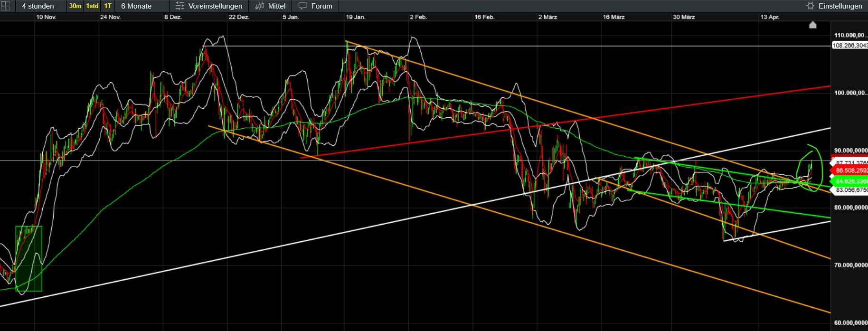Click the 60.000 price axis label
This screenshot has width=868, height=331.
click(850, 323)
